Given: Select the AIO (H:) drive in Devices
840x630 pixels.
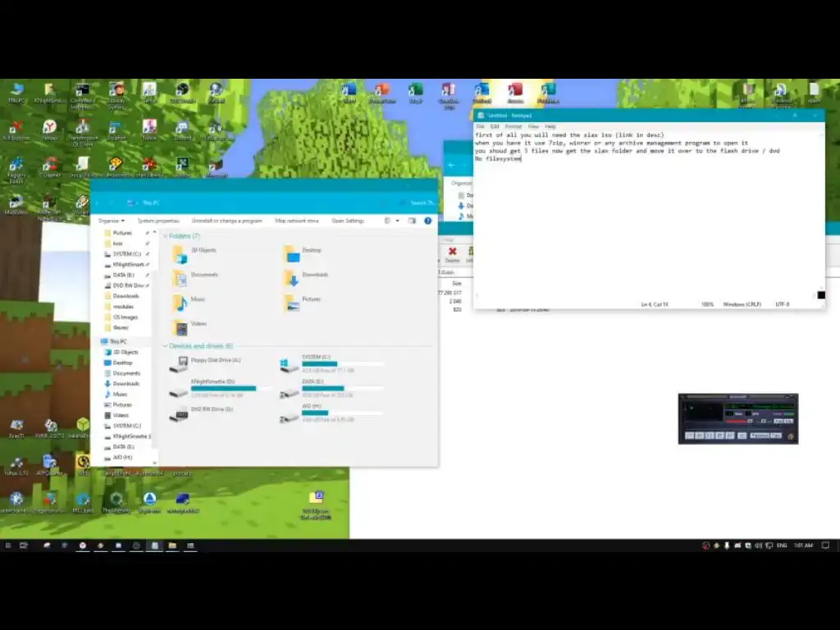Looking at the screenshot, I should coord(332,413).
